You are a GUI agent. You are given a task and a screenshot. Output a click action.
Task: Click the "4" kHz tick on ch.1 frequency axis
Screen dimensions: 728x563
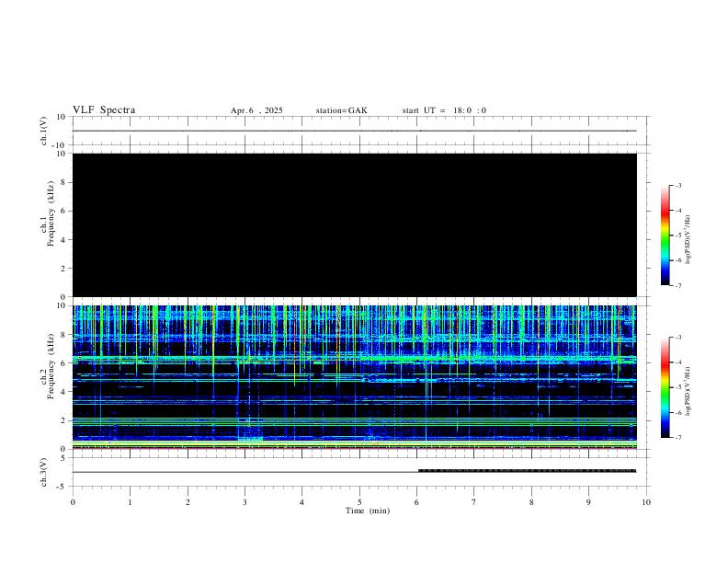pyautogui.click(x=64, y=240)
